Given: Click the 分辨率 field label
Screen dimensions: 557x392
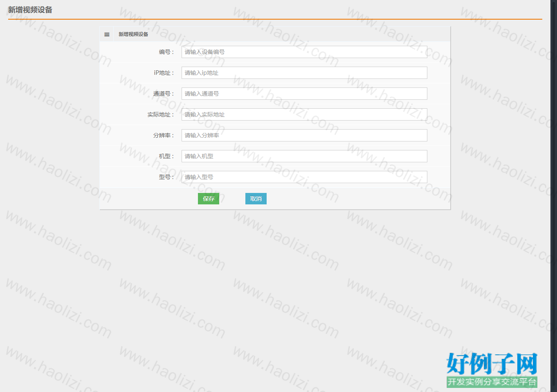Looking at the screenshot, I should click(164, 135).
